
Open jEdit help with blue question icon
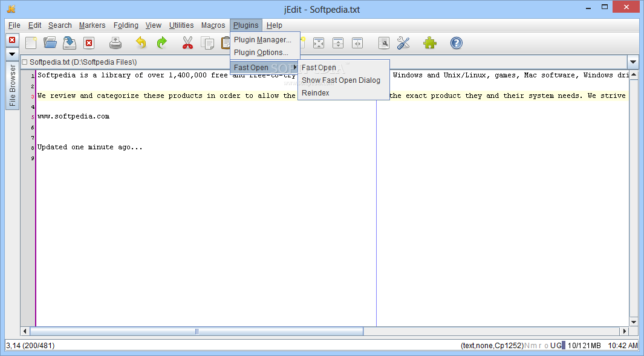pyautogui.click(x=457, y=43)
